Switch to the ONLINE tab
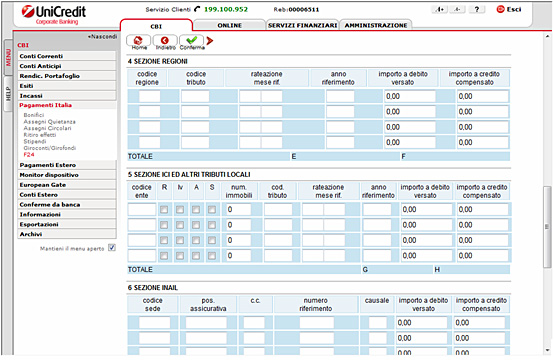Screen dimensions: 554x360 pyautogui.click(x=230, y=25)
